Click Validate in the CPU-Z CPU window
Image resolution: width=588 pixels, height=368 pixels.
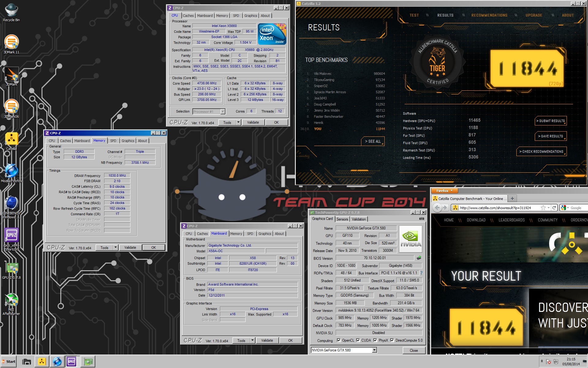(x=253, y=122)
